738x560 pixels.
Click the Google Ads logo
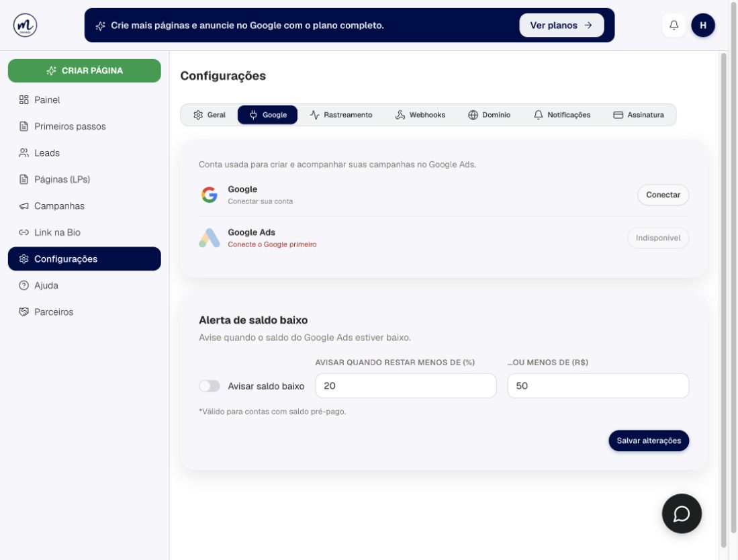[210, 238]
